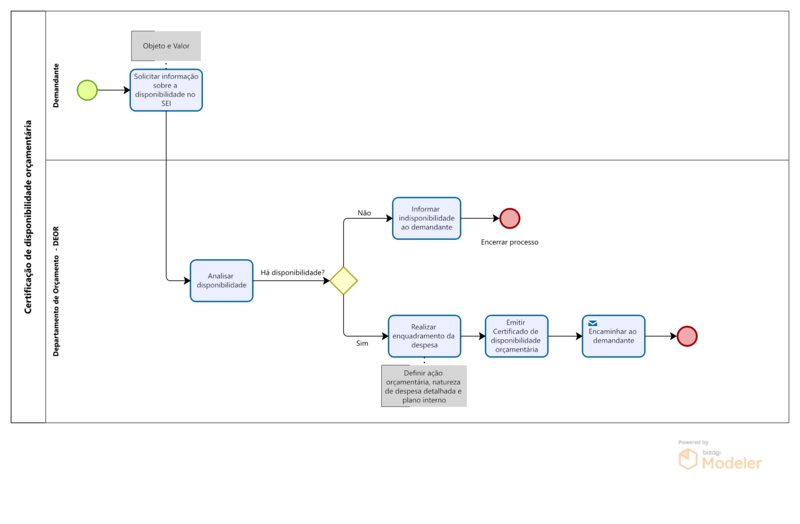Select the Objeto e Valor annotation
Viewport: 800px width, 524px height.
coord(166,46)
